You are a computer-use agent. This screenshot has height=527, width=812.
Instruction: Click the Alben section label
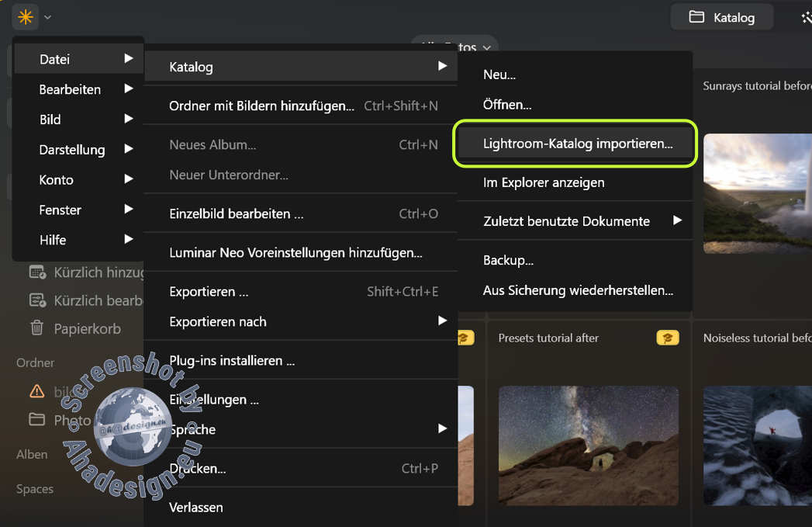[32, 455]
